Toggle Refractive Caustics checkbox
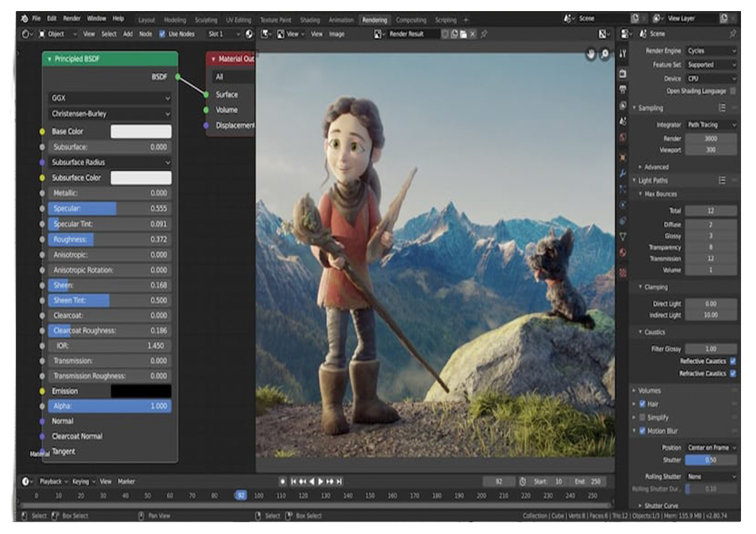Viewport: 756px width, 534px height. 733,373
